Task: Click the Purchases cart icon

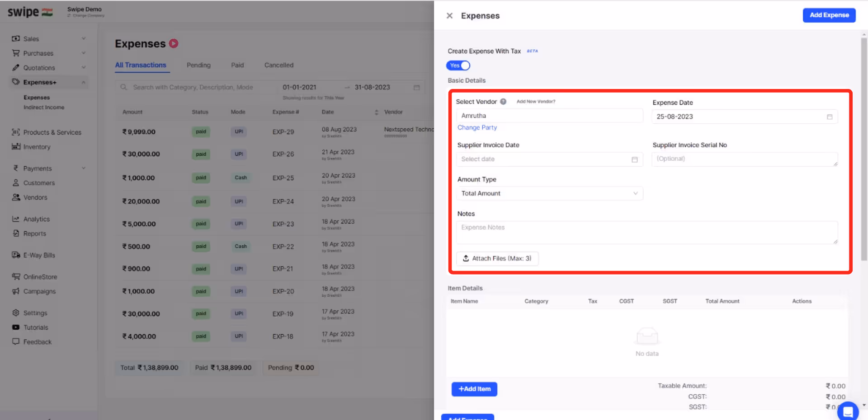Action: [16, 53]
